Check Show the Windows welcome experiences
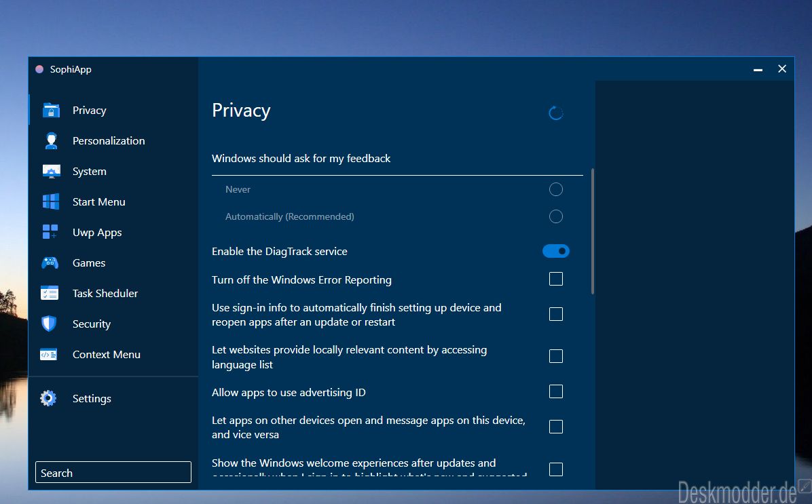Screen dimensions: 812x504 [x=555, y=469]
